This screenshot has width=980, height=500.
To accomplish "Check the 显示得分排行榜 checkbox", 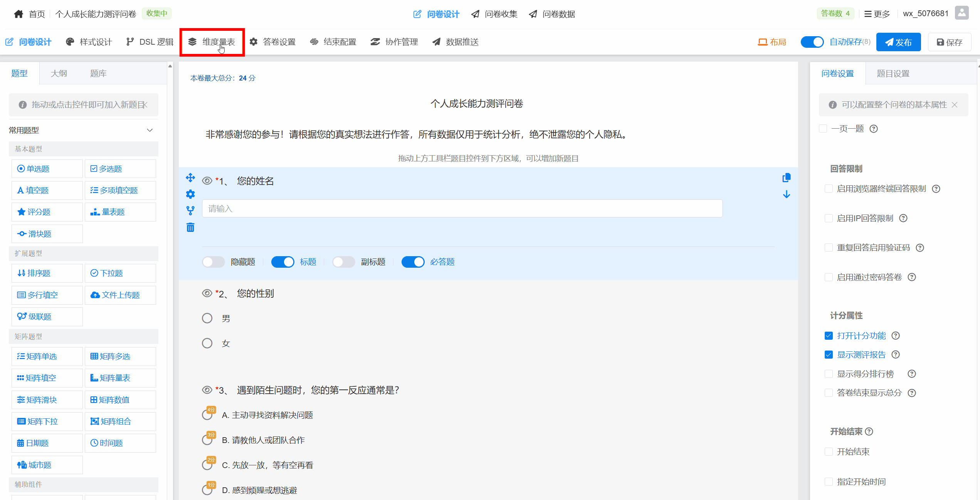I will coord(829,374).
